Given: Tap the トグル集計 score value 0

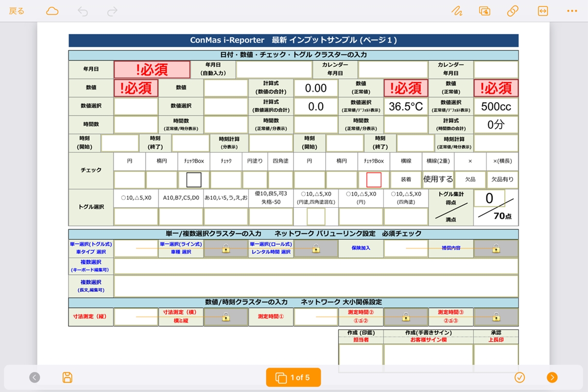Looking at the screenshot, I should click(489, 198).
